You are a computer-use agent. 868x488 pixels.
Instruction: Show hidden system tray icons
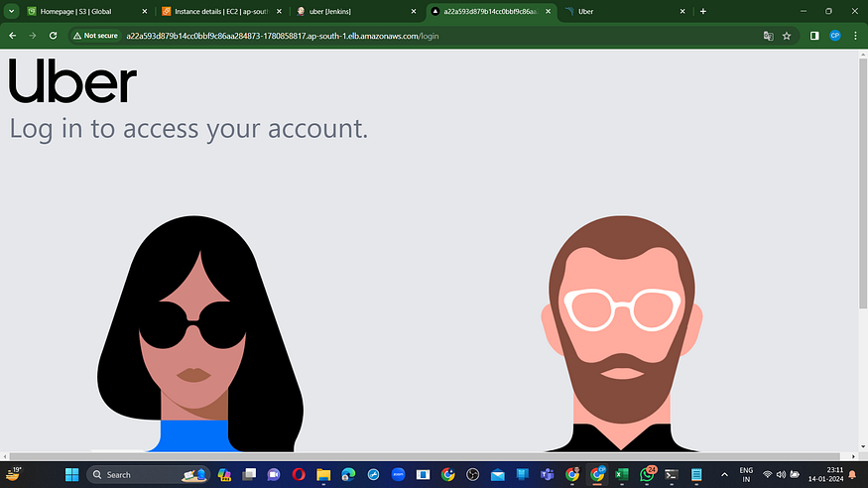pos(724,475)
